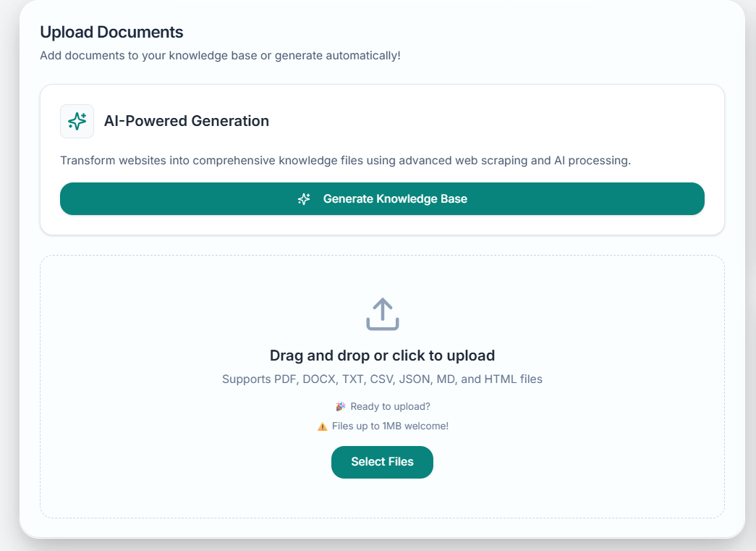Click the Drag and drop upload text
This screenshot has width=756, height=551.
[382, 356]
